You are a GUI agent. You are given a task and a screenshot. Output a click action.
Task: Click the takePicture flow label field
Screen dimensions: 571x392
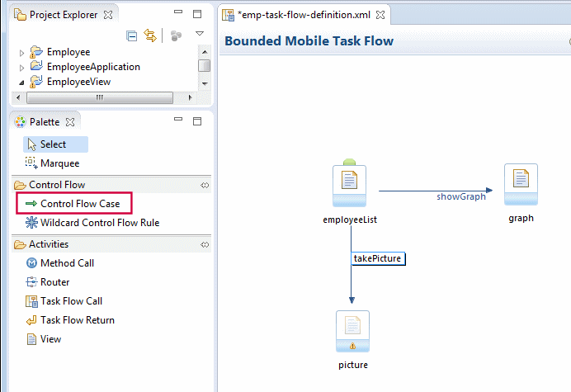point(378,258)
